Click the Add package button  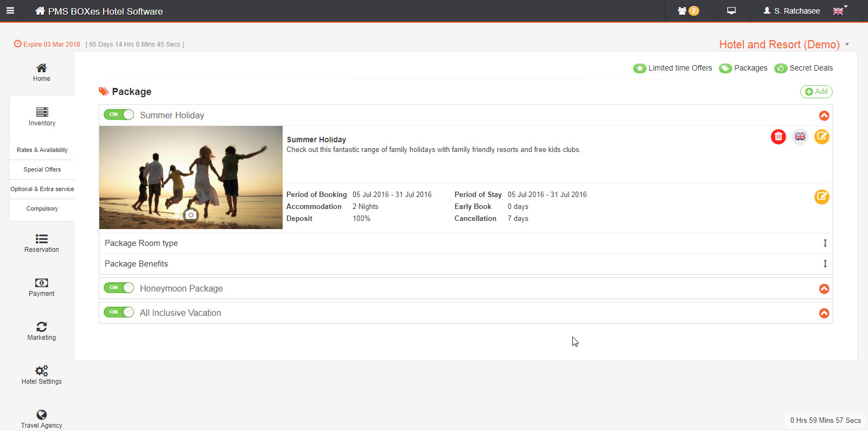point(816,92)
